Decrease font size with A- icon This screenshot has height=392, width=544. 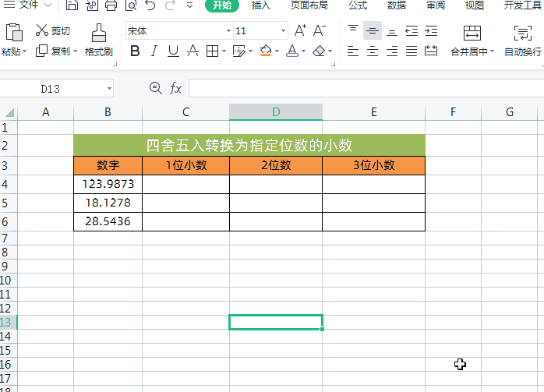coord(320,30)
